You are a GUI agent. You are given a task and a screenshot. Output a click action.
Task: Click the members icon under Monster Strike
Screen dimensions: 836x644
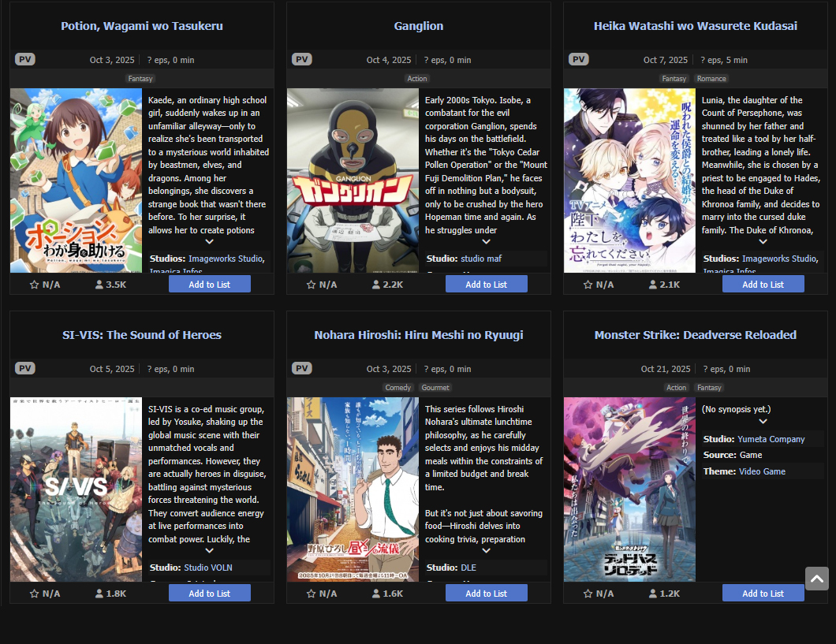(652, 594)
